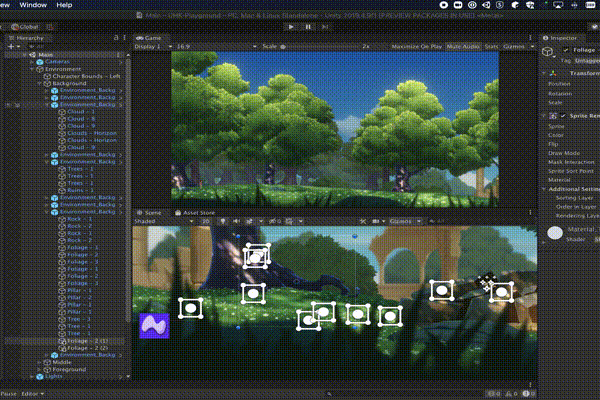Click the Hierarchy panel lock icon

116,38
